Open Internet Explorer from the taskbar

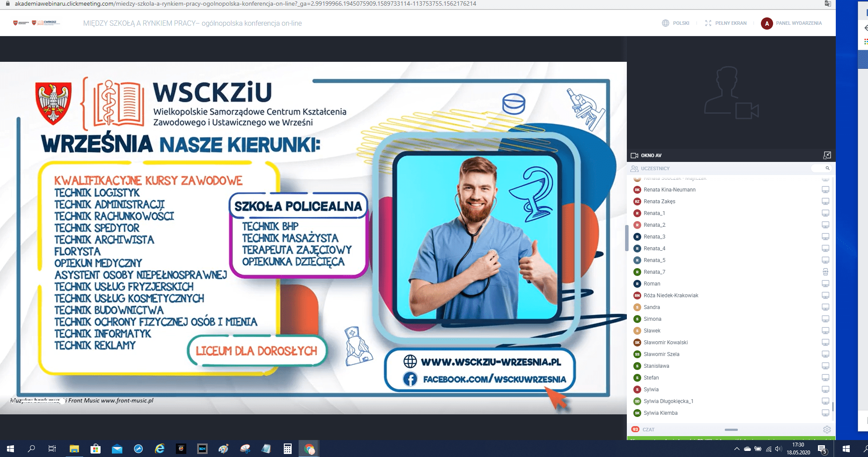click(160, 449)
